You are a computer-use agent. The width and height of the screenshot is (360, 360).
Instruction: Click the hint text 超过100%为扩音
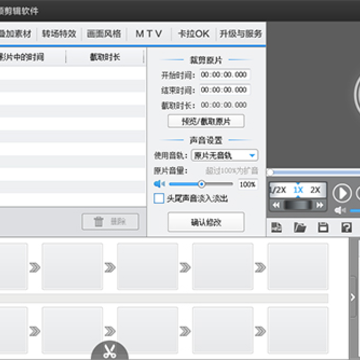click(x=232, y=171)
